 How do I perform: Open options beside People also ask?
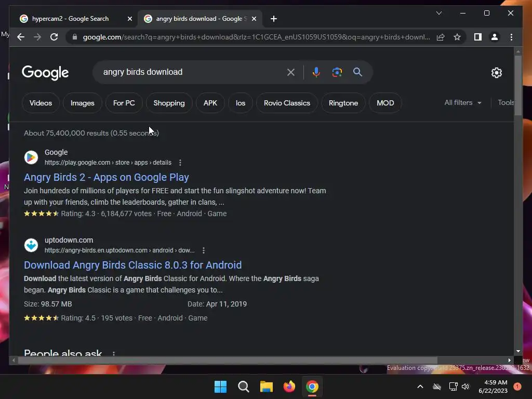point(114,353)
